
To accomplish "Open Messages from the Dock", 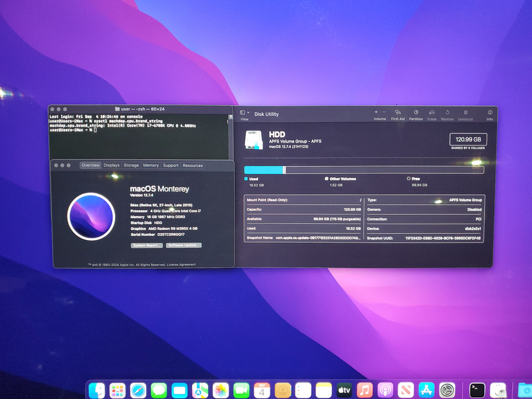I will (159, 390).
